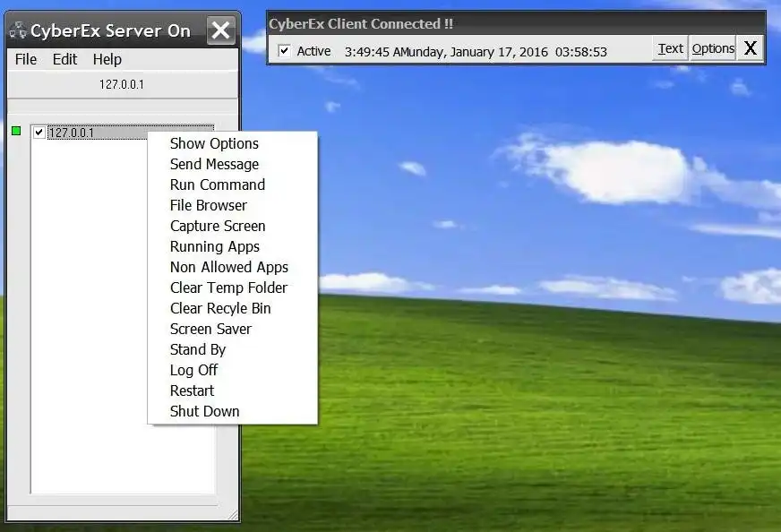Close the CyberEx Client bar with X

[751, 48]
